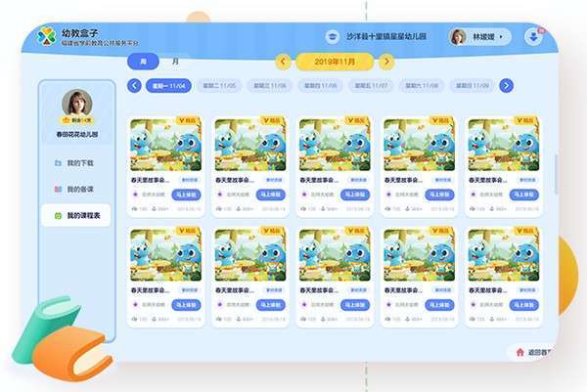This screenshot has width=587, height=392.
Task: Click the sidebar profile avatar photo
Action: coord(77,103)
